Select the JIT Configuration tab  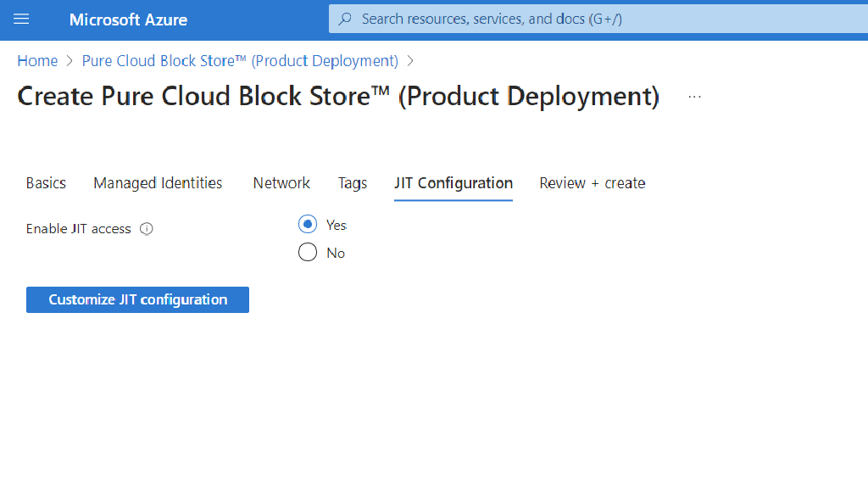(x=453, y=182)
